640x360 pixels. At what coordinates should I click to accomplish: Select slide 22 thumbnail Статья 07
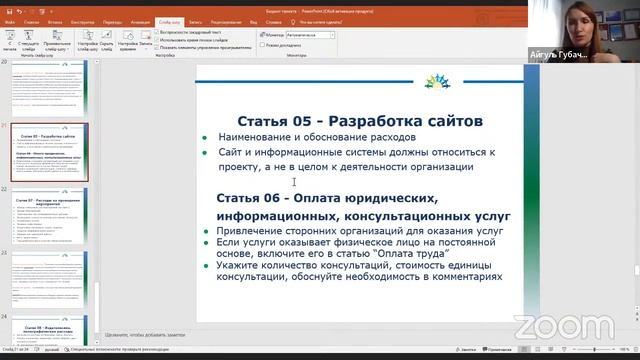pos(49,216)
